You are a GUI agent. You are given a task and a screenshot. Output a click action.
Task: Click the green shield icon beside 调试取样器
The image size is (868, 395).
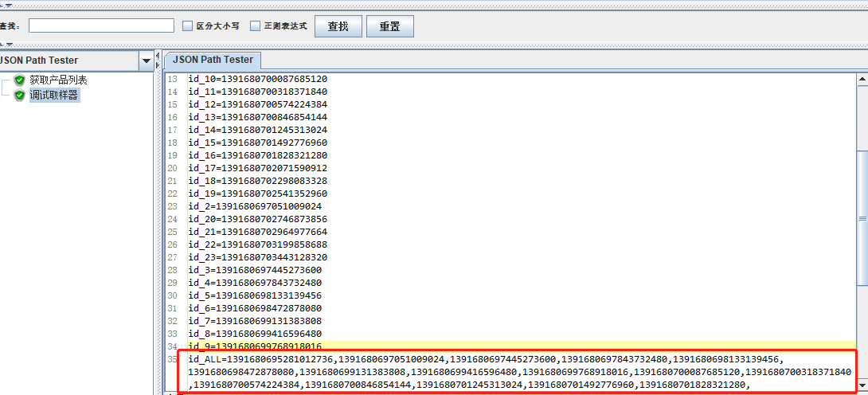point(20,95)
